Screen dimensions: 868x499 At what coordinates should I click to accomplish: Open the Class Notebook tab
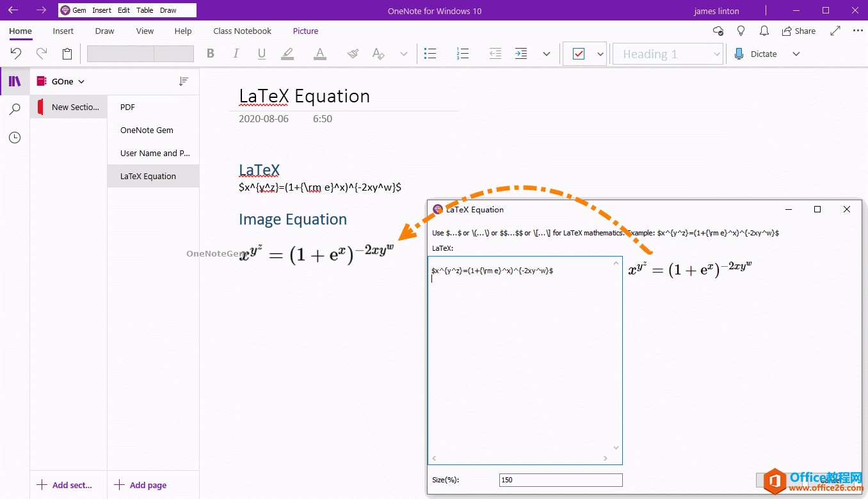tap(243, 31)
